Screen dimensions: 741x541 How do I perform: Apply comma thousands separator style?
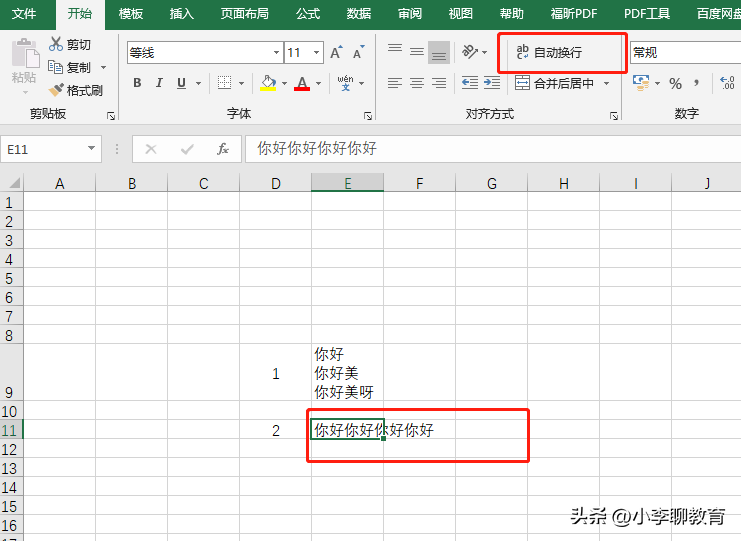coord(696,84)
